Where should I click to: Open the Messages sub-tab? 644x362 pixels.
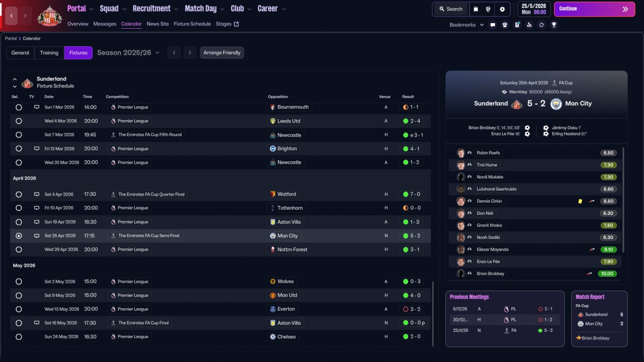point(105,24)
